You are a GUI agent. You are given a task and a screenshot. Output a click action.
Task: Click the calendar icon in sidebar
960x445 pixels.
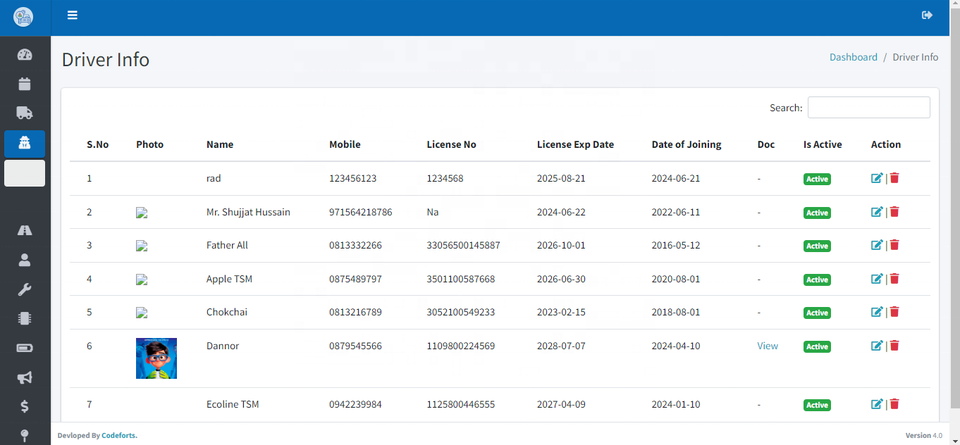(x=25, y=83)
